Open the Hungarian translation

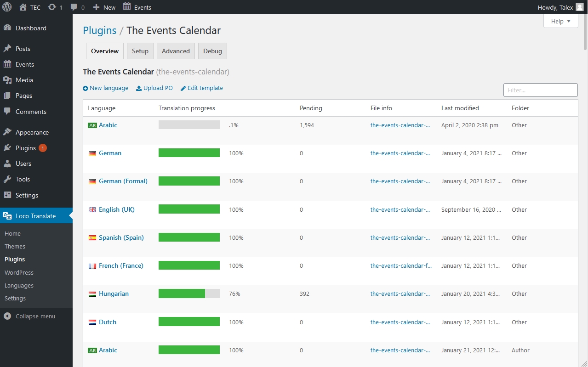[114, 294]
